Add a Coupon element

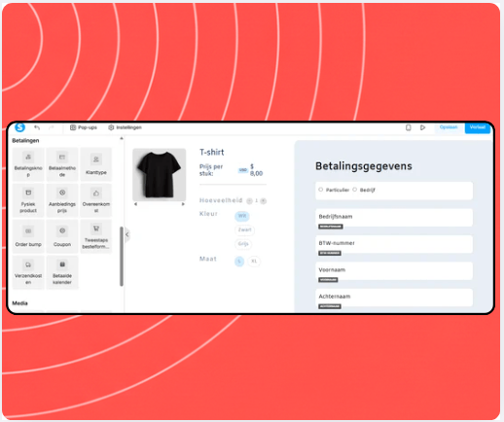(62, 236)
